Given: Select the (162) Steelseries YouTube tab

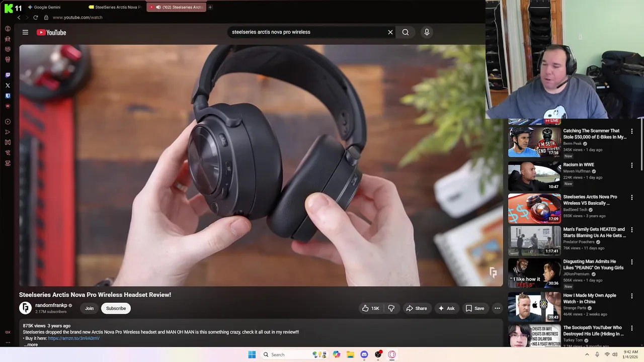Looking at the screenshot, I should 176,7.
